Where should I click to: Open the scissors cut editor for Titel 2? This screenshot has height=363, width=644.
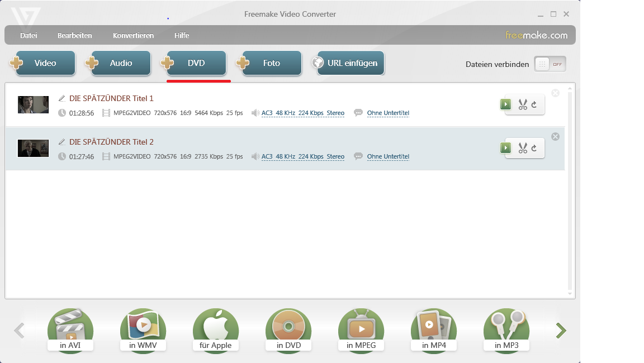(523, 148)
